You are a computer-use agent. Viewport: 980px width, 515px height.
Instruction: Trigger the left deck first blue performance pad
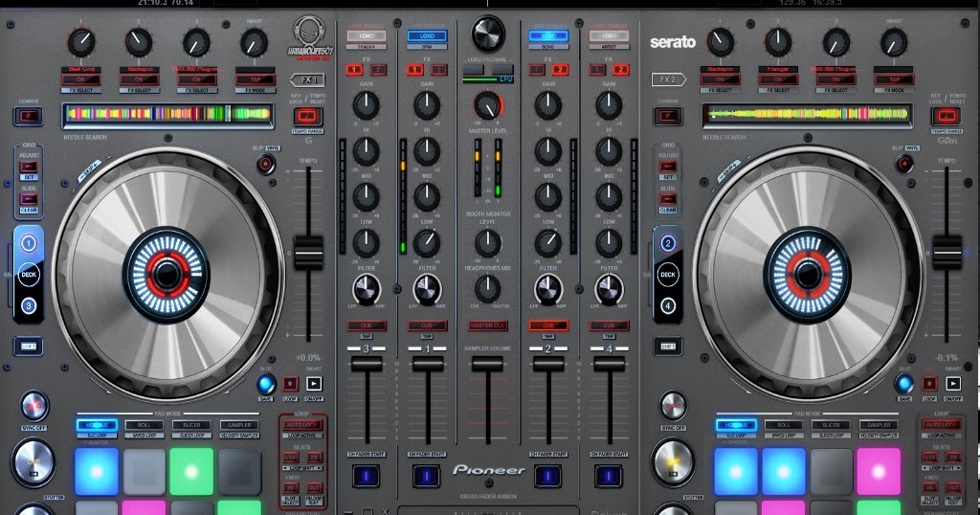[x=97, y=471]
